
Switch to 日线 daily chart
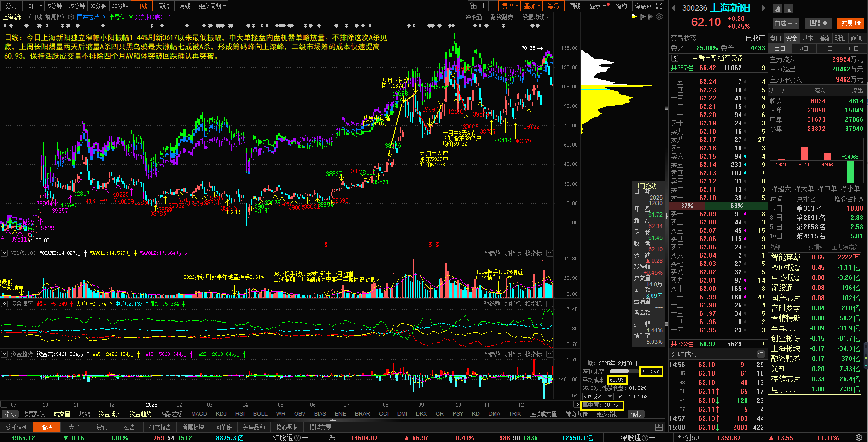[142, 6]
